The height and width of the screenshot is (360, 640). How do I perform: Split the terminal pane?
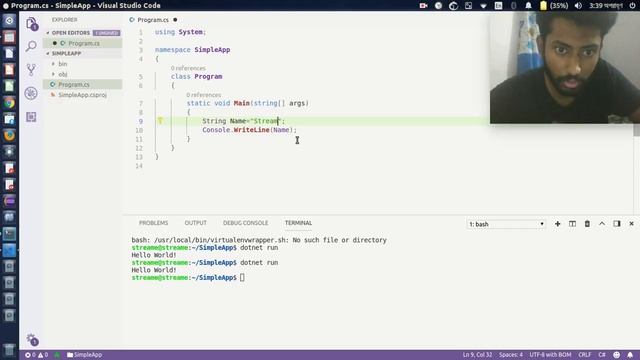[572, 224]
